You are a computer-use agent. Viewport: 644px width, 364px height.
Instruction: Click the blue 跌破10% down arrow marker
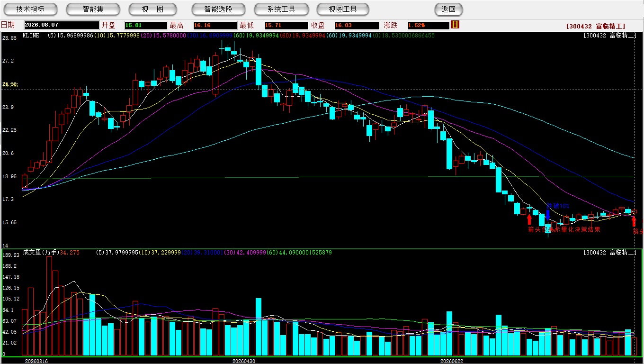[x=548, y=214]
